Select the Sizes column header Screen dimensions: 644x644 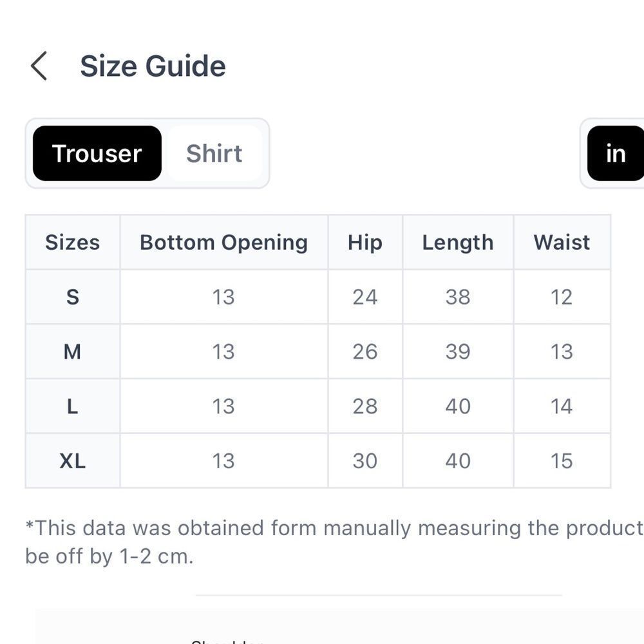tap(73, 242)
